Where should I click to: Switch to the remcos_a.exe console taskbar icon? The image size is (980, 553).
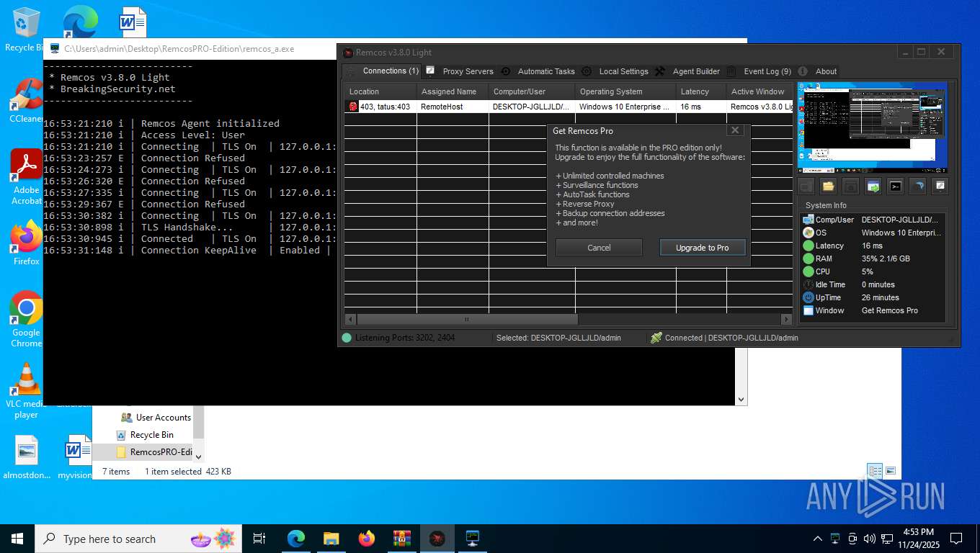473,539
